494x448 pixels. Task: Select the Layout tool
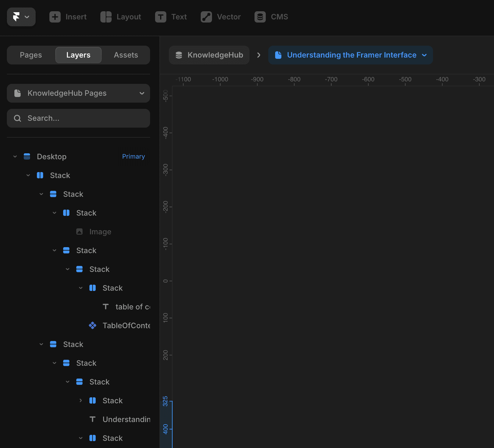click(121, 17)
